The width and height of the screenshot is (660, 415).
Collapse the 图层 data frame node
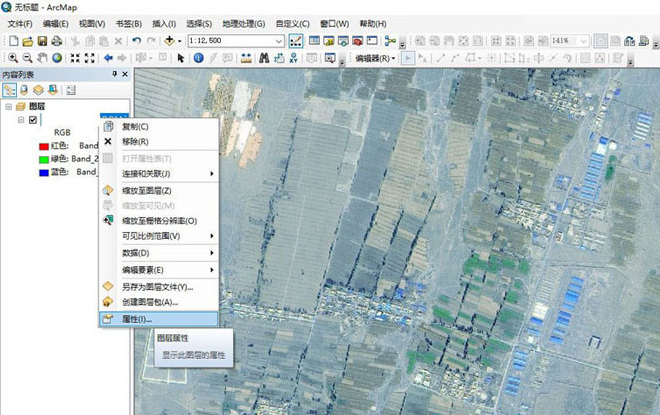(8, 106)
